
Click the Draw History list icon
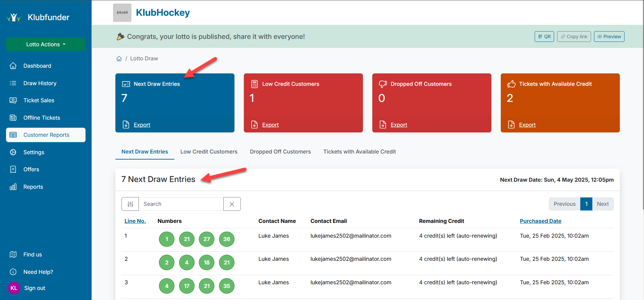pos(13,83)
